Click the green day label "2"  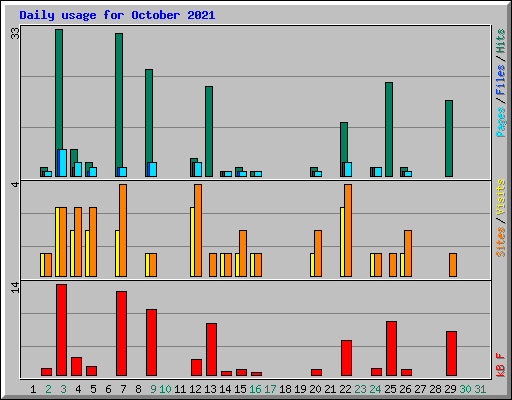pyautogui.click(x=48, y=389)
